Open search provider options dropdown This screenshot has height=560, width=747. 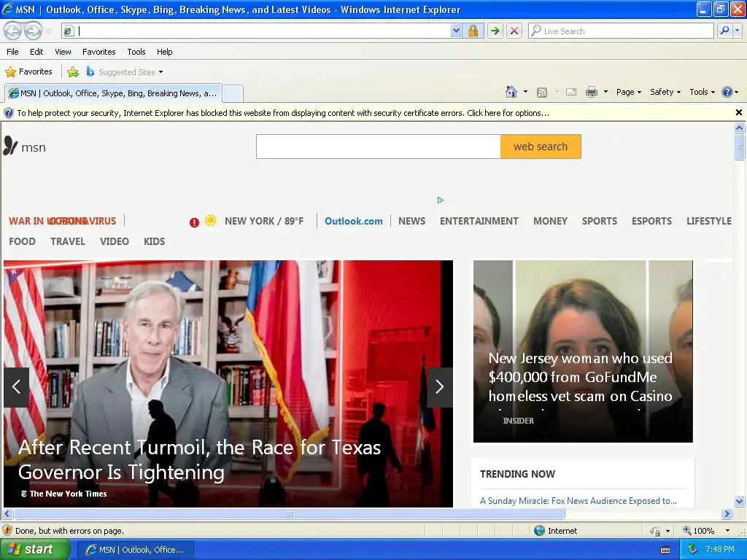point(738,31)
